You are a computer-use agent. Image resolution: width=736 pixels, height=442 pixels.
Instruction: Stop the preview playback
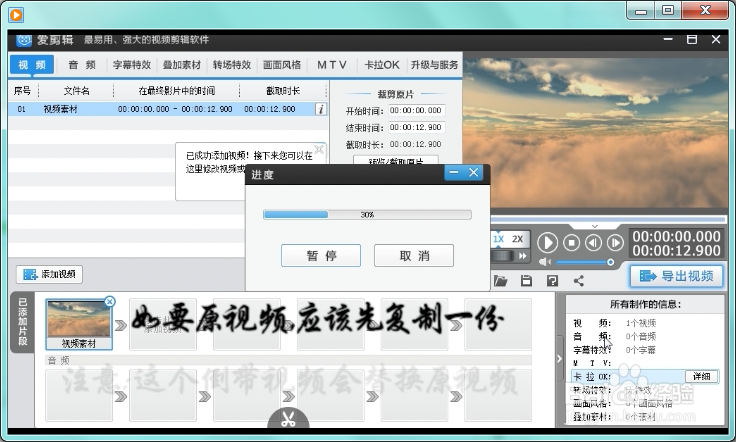[x=571, y=243]
